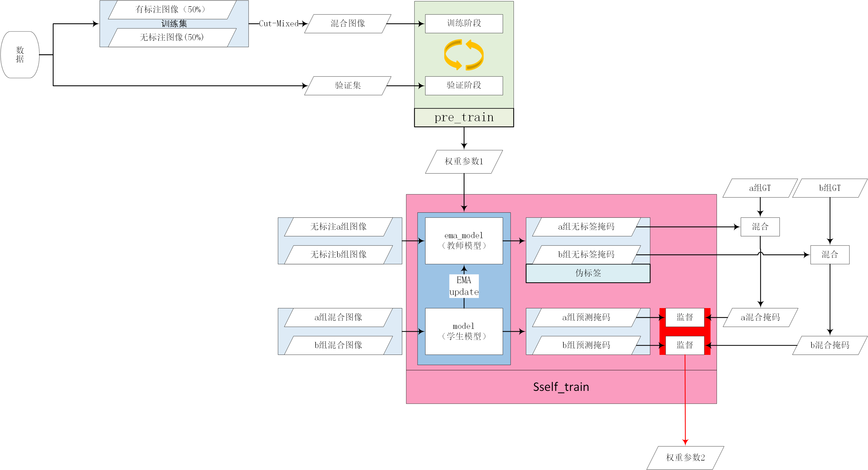Click the 混合图像 parallelogram
The width and height of the screenshot is (868, 470).
click(347, 24)
